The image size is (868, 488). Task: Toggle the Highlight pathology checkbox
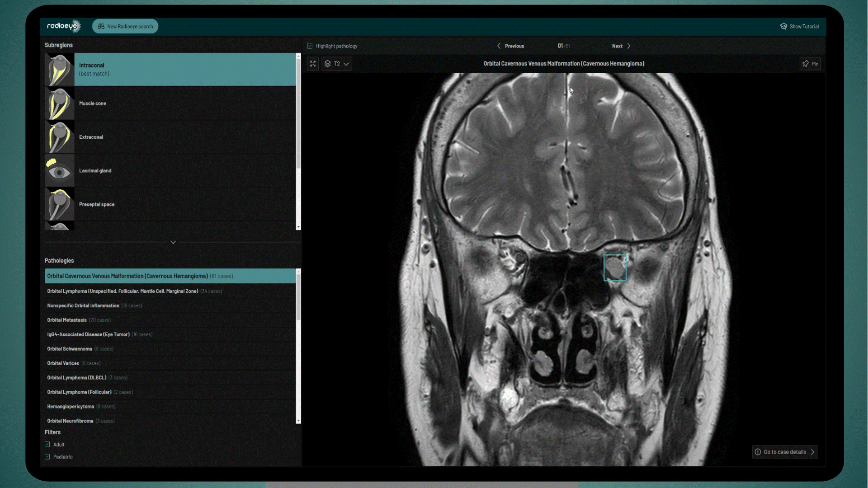[310, 46]
